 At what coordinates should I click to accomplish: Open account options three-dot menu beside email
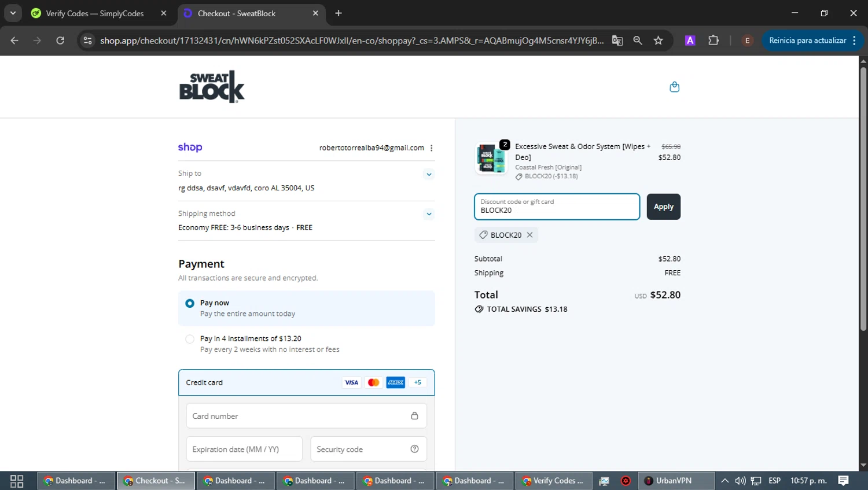click(432, 148)
